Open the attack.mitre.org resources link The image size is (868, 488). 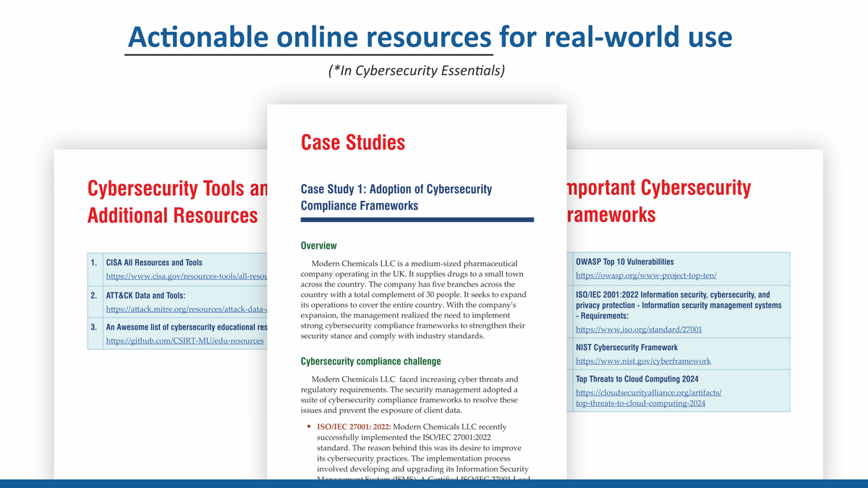(x=187, y=309)
